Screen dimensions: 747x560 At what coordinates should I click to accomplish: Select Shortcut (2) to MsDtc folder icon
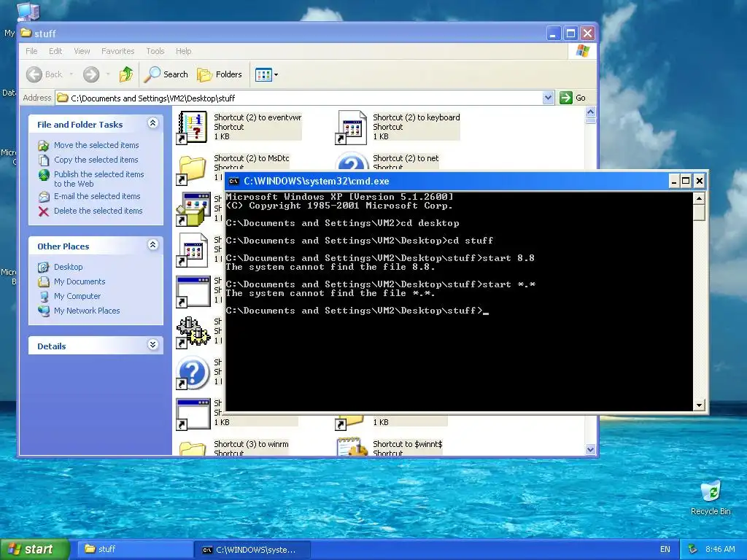click(192, 170)
